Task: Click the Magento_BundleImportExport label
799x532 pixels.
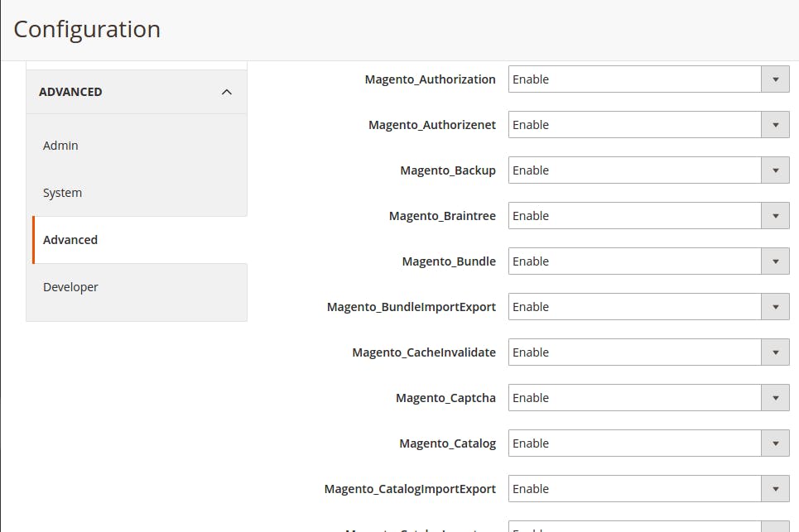Action: point(412,307)
